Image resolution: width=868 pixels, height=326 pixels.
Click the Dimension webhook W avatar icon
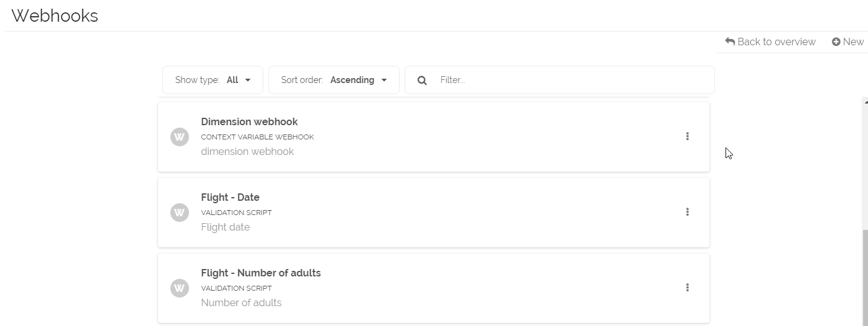pyautogui.click(x=180, y=137)
